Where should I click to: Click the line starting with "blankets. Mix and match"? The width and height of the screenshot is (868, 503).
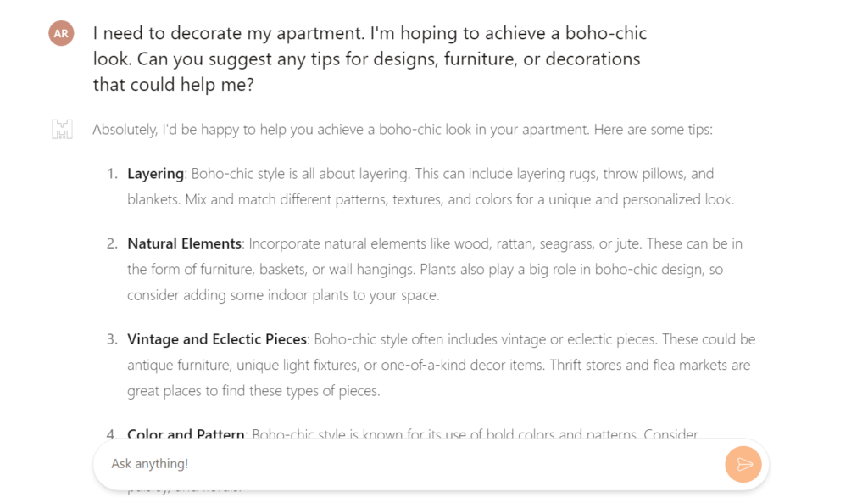point(430,200)
